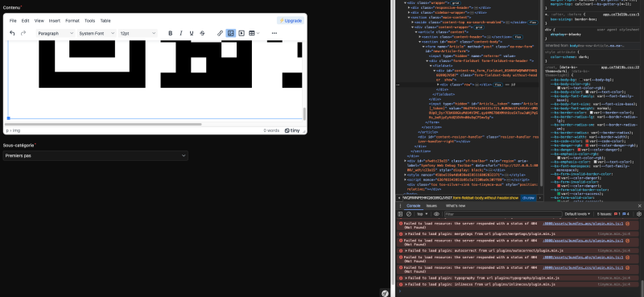Create a live expression with eye icon

[x=436, y=214]
